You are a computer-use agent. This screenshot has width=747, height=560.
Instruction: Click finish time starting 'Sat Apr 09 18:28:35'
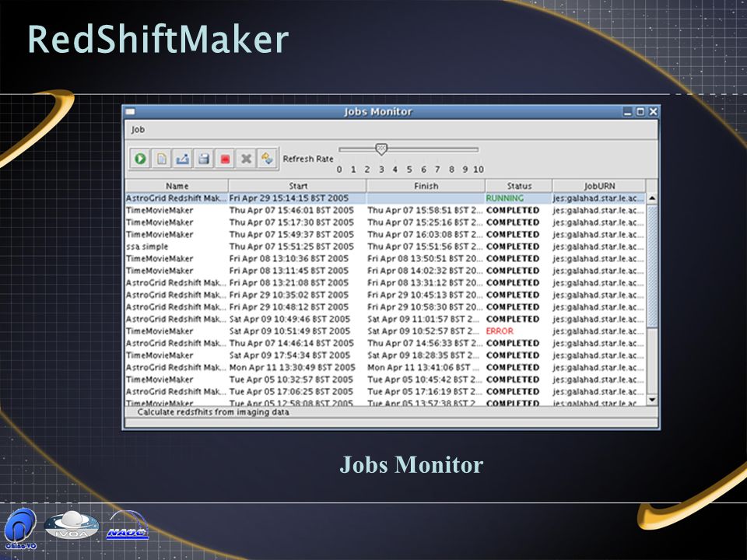click(423, 355)
